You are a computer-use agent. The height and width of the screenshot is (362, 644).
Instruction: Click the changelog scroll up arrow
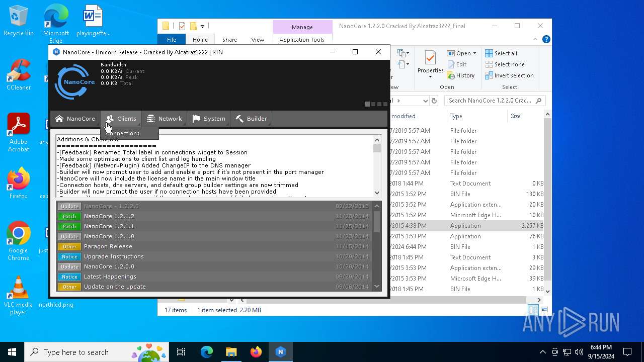[x=377, y=140]
